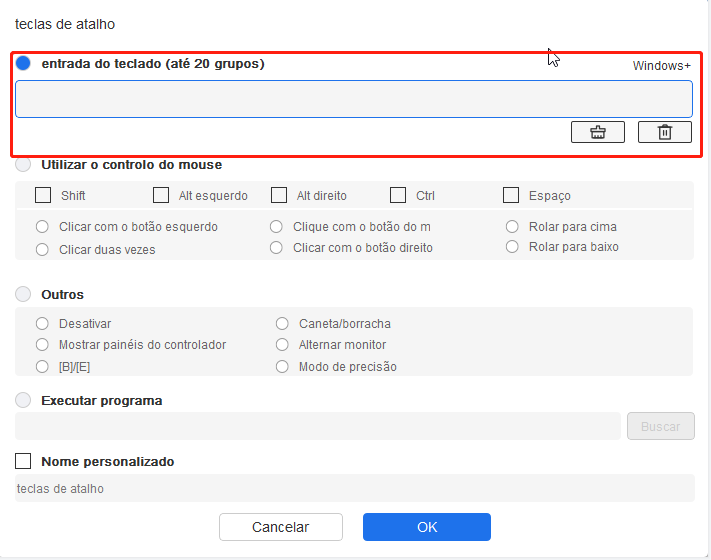Toggle the Espaço checkbox
The width and height of the screenshot is (711, 560).
tap(511, 195)
